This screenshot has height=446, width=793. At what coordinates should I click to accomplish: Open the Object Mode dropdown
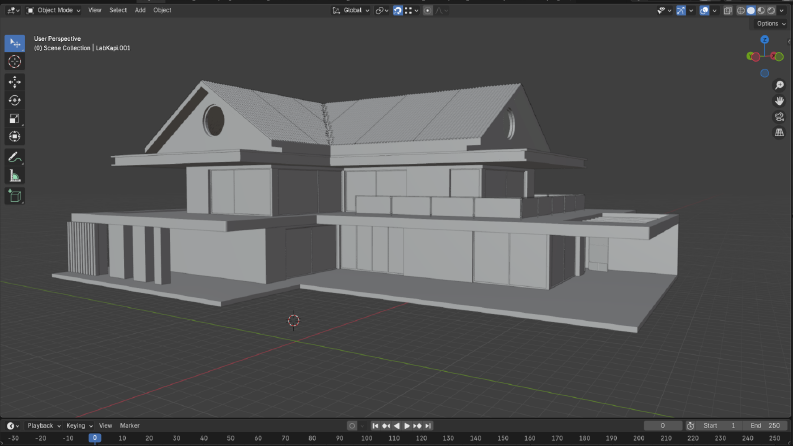54,10
